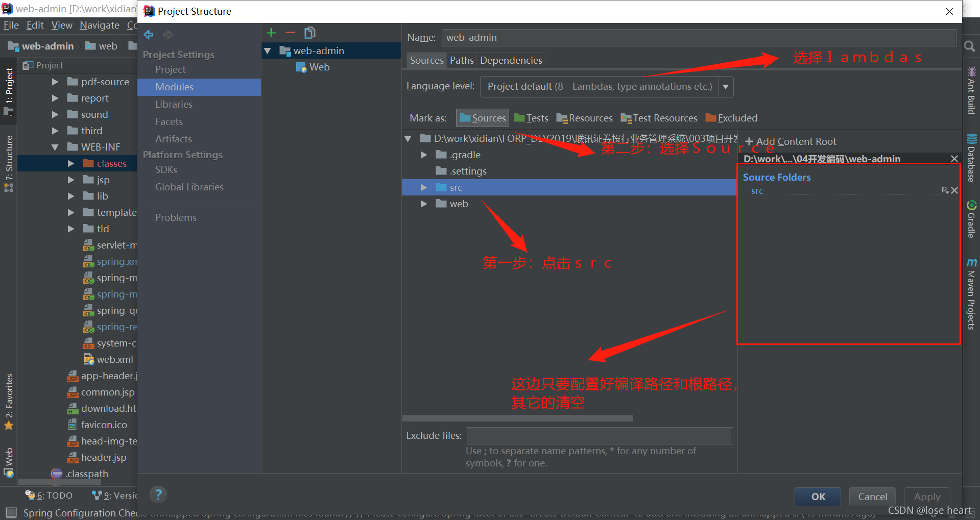Screen dimensions: 980x520
Task: Expand the src folder in content tree
Action: coord(423,187)
